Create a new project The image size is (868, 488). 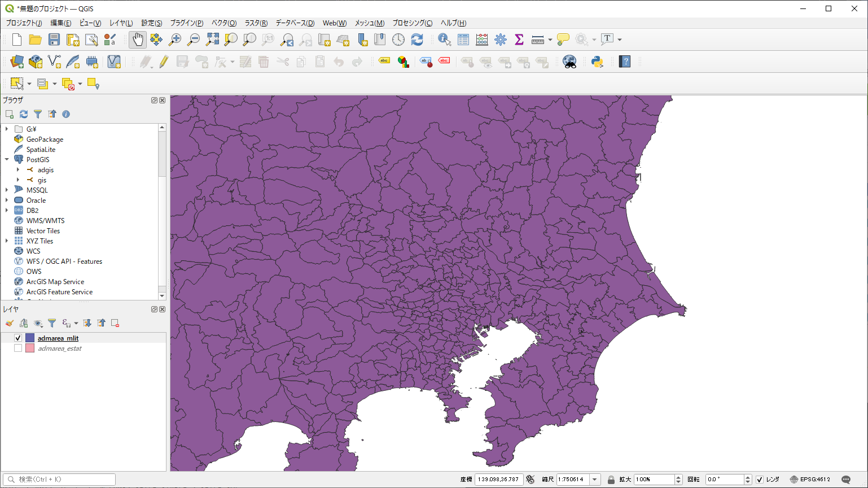coord(17,40)
